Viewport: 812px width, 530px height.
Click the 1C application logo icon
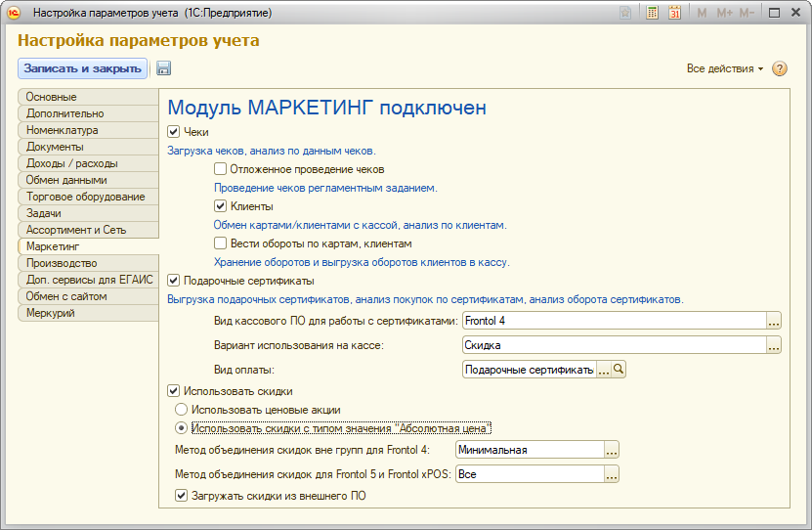(x=14, y=13)
